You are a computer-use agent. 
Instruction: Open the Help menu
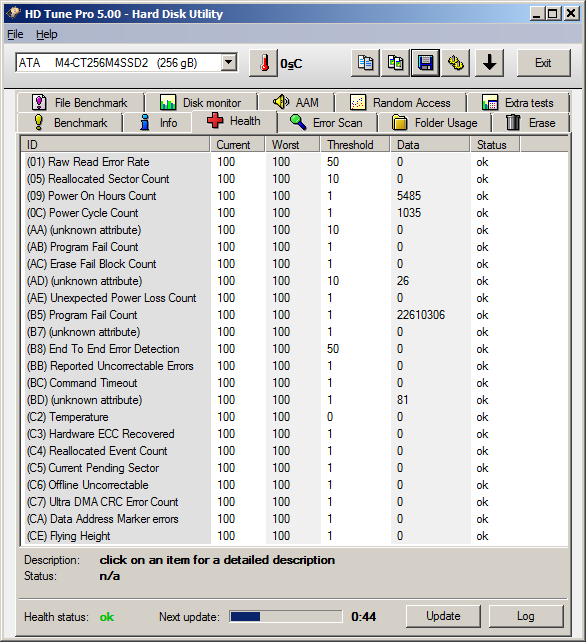pos(46,34)
